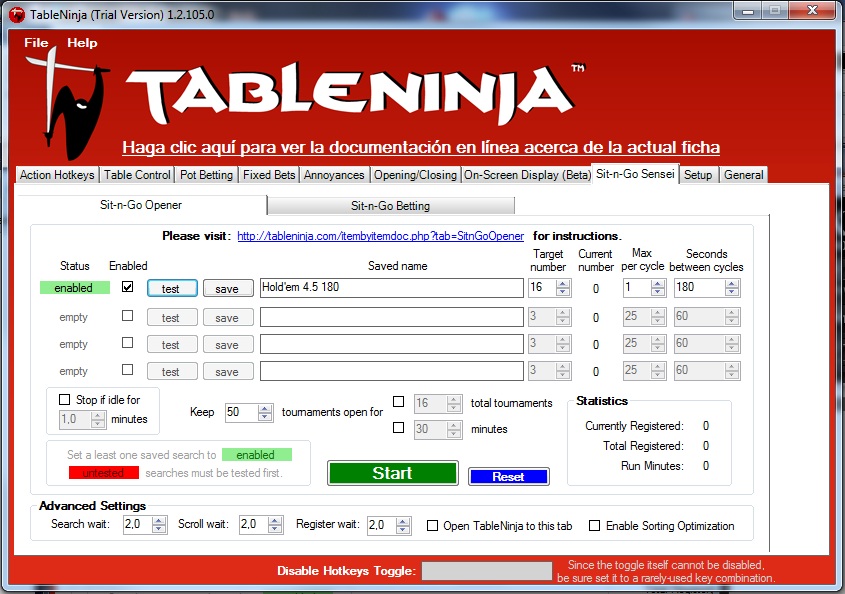Click the Hold'em 4.5 180 saved name field
Viewport: 845px width, 594px height.
tap(392, 288)
